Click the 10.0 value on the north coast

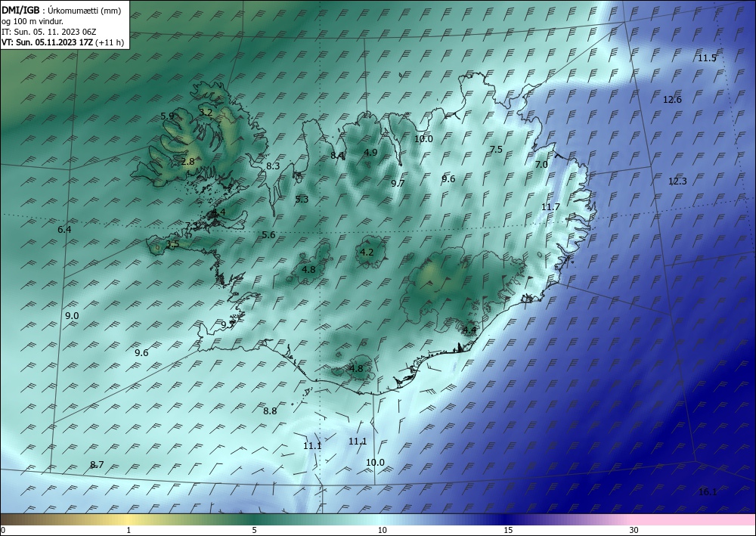coord(424,139)
